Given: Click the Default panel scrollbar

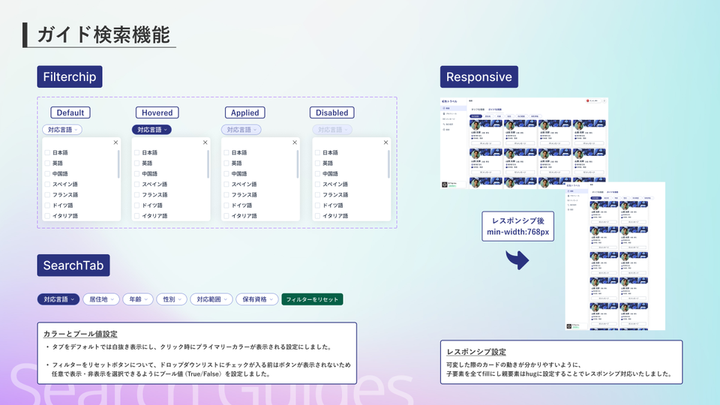Looking at the screenshot, I should click(118, 164).
